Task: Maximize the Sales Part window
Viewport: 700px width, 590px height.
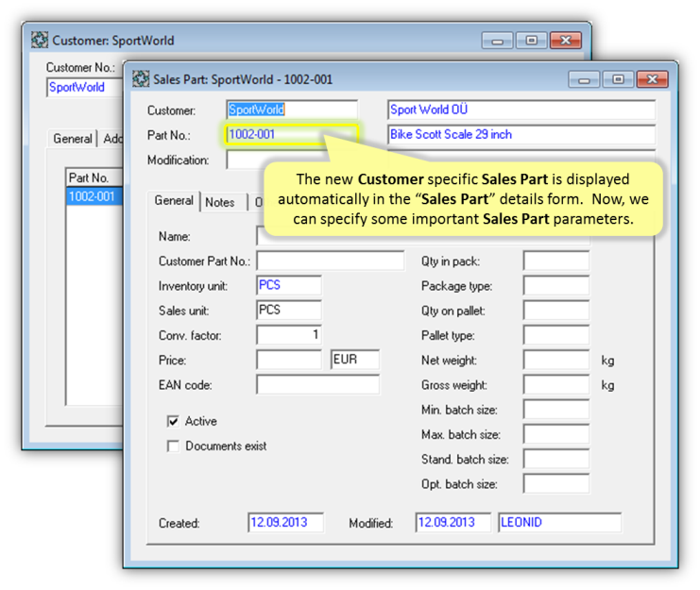Action: [x=618, y=79]
